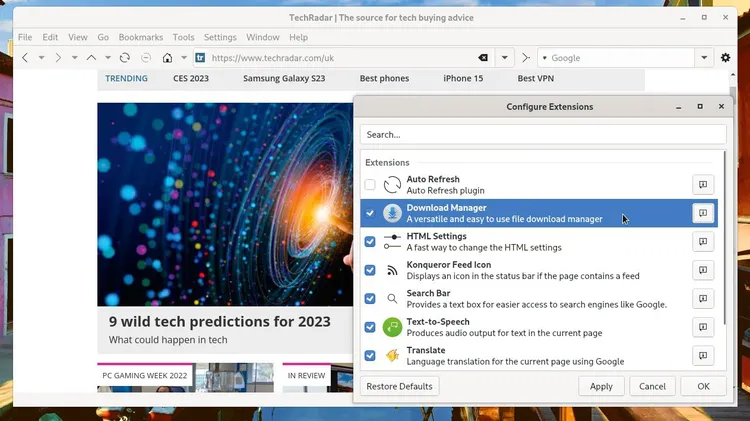Show About info for Auto Refresh
The width and height of the screenshot is (750, 421).
point(703,185)
